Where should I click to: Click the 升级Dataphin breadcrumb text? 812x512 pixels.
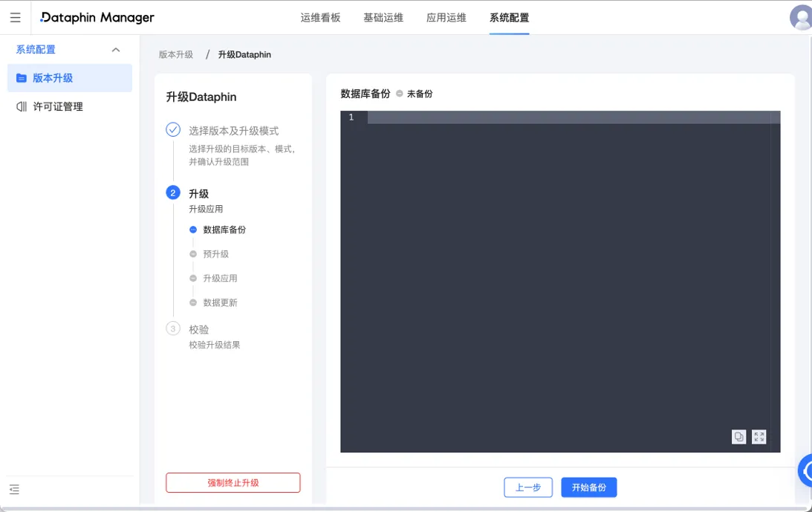(x=244, y=54)
